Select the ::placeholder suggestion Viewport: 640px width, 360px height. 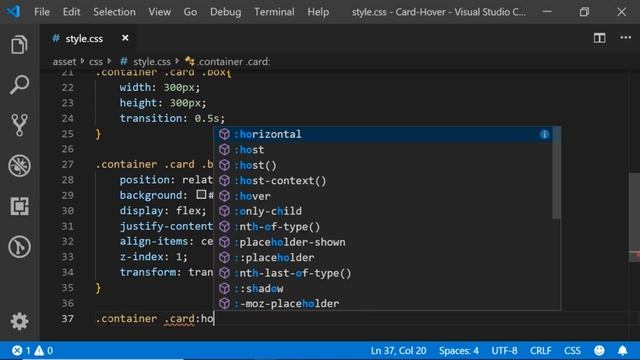(384, 258)
